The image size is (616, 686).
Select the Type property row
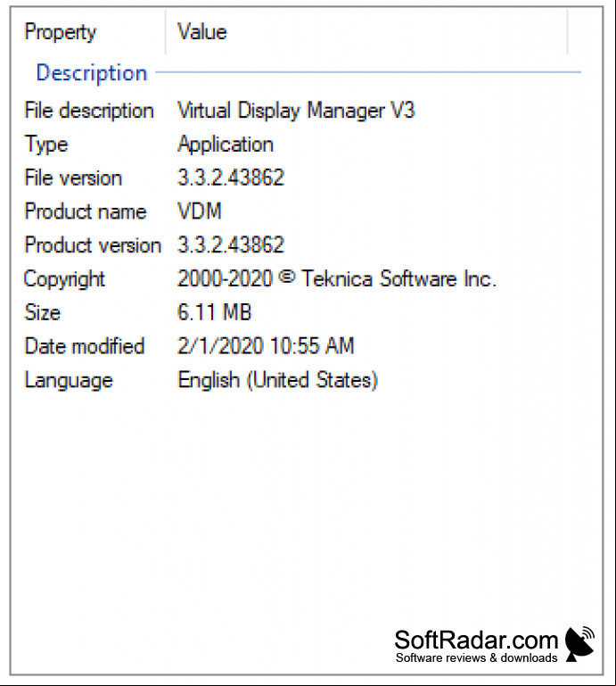coord(306,144)
